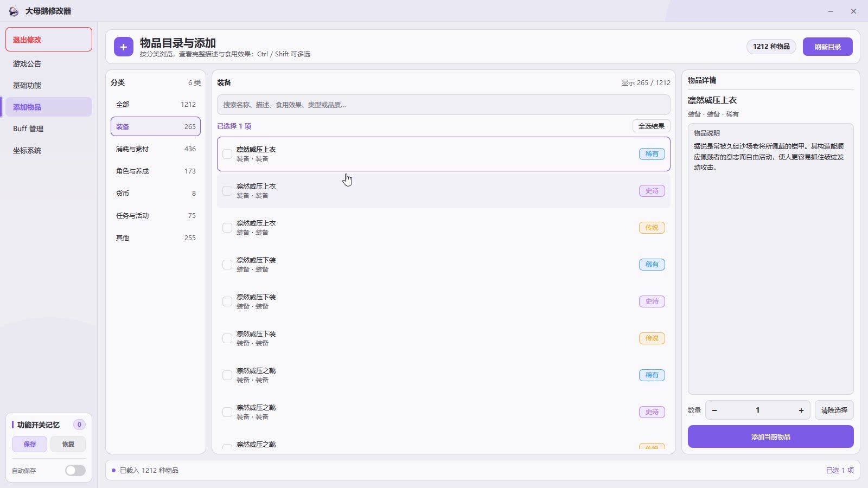Select the 角色与养成 category
Screen dimensions: 868x488
click(x=156, y=171)
